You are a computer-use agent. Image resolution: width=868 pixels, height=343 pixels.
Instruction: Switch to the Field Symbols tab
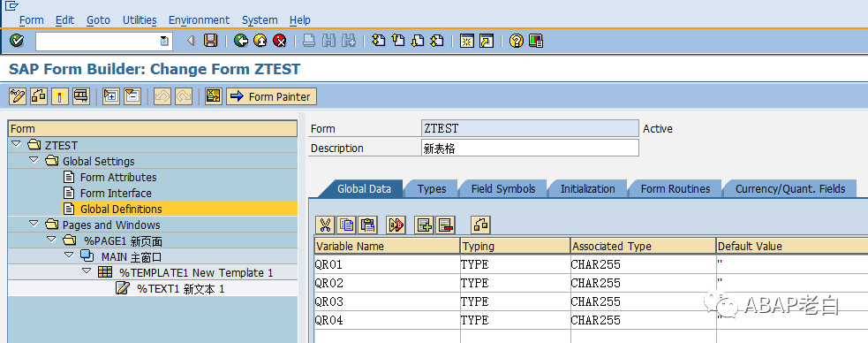503,189
